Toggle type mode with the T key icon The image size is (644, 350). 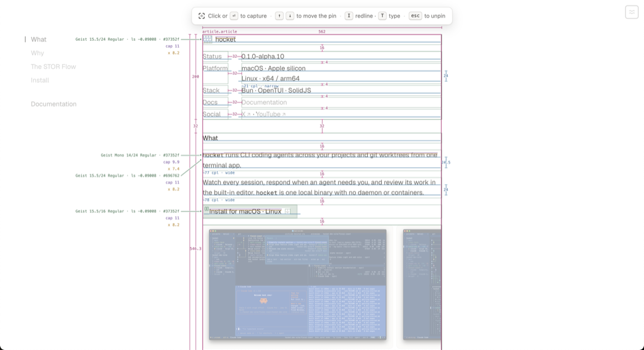tap(382, 16)
